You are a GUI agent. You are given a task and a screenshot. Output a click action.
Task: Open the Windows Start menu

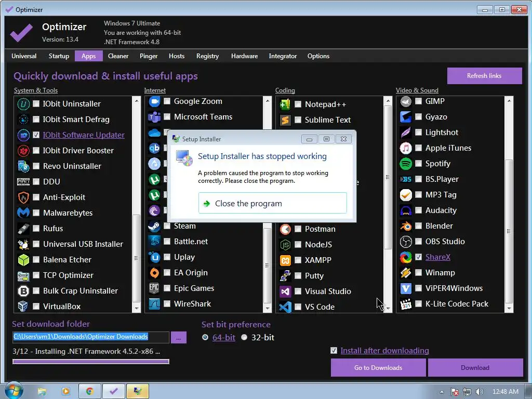click(13, 391)
